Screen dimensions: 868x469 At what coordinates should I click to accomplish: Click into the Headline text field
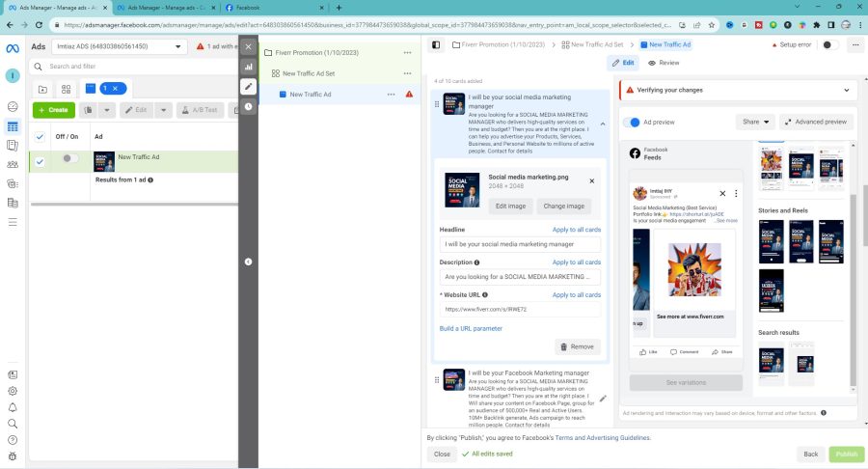[x=520, y=244]
